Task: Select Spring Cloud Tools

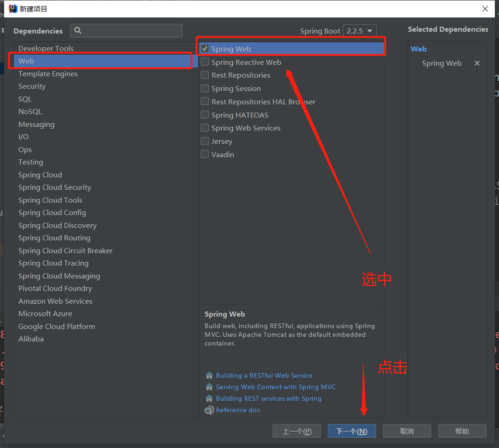Action: (x=106, y=200)
